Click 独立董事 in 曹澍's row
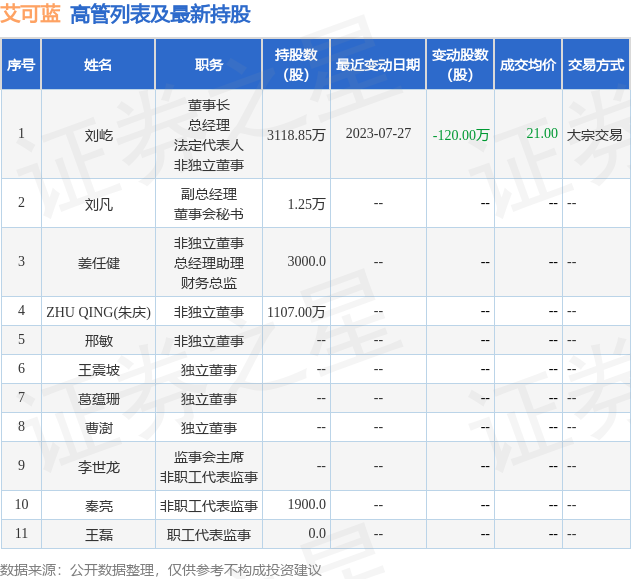The image size is (631, 579). coord(208,428)
